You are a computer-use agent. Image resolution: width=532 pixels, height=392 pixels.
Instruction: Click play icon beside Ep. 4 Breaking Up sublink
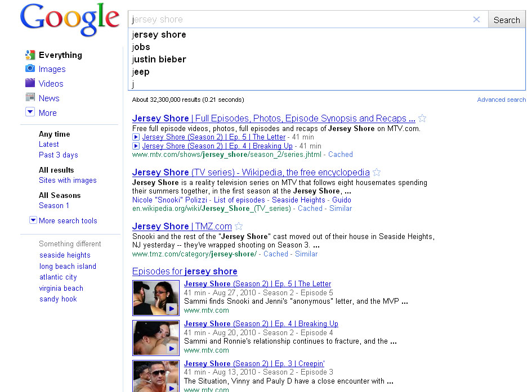pos(136,146)
